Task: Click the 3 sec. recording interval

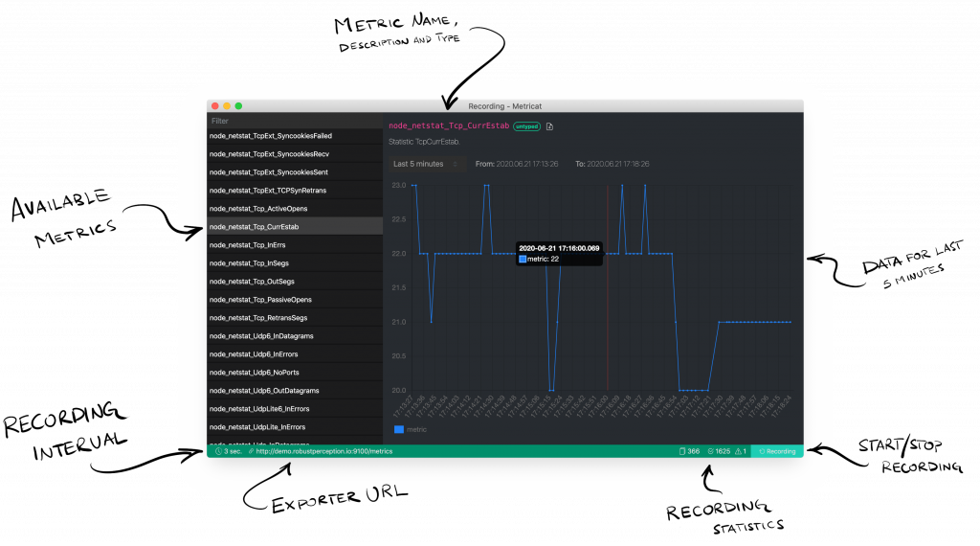Action: pyautogui.click(x=233, y=451)
